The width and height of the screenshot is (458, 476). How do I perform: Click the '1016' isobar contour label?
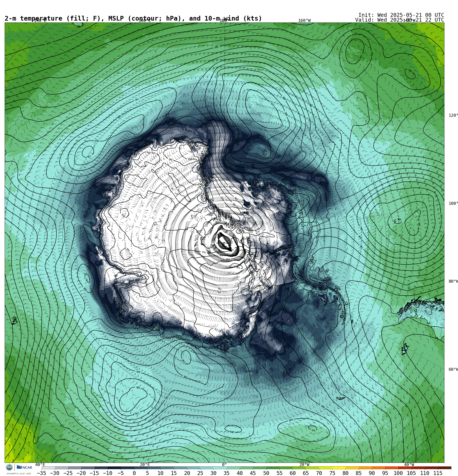pyautogui.click(x=22, y=77)
